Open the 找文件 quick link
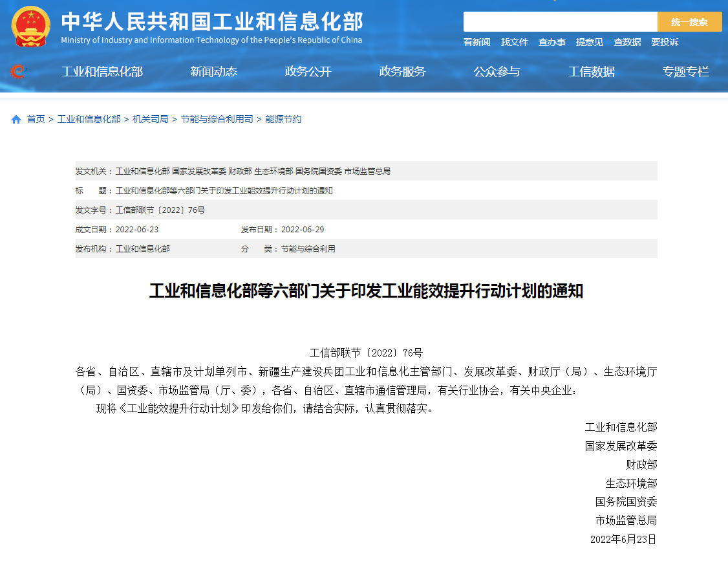This screenshot has height=561, width=728. click(x=515, y=42)
